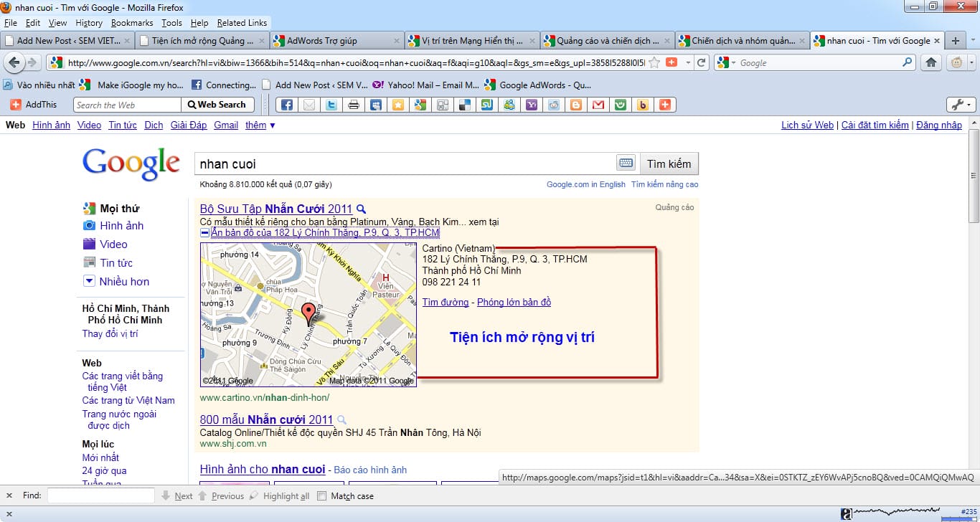Open '800 mẫu Nhẫn cưới 2011' ad link

266,419
